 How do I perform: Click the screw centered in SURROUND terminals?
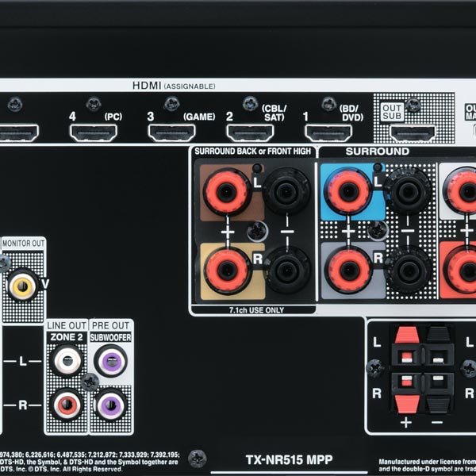click(378, 230)
